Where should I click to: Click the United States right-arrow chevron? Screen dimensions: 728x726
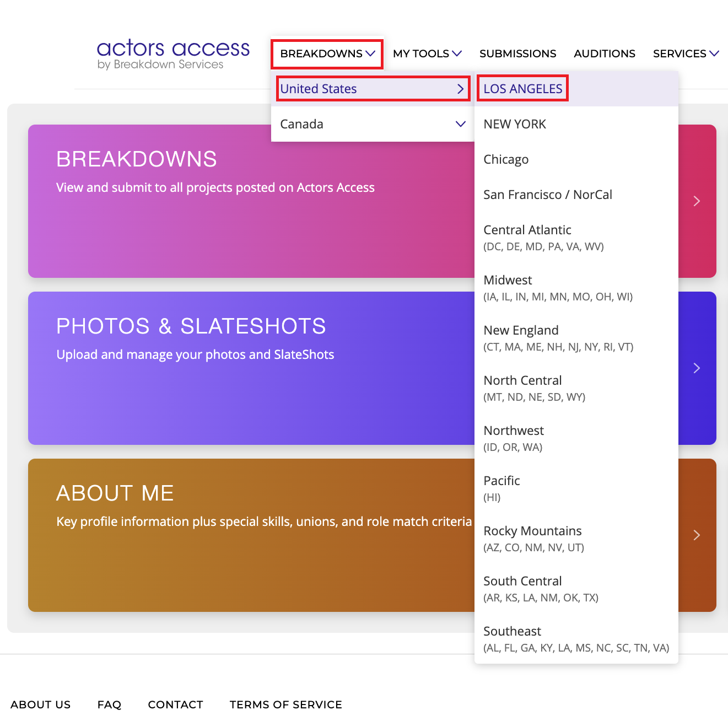[461, 89]
